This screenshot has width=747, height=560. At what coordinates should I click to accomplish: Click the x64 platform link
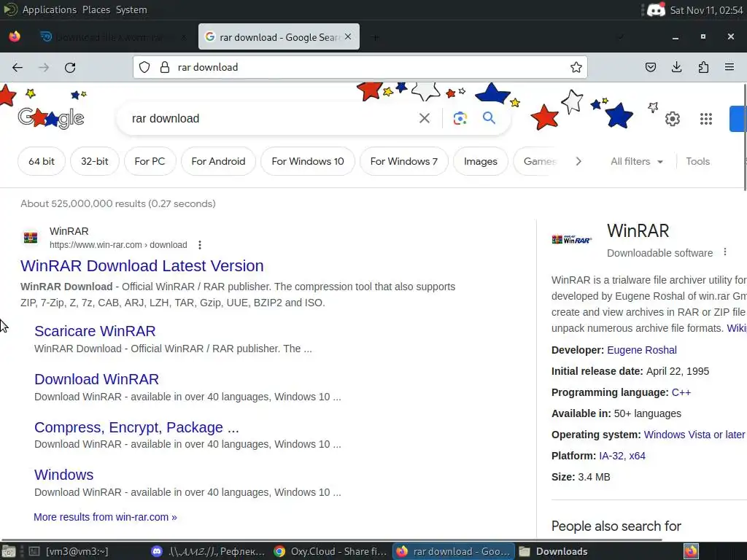[x=638, y=456]
